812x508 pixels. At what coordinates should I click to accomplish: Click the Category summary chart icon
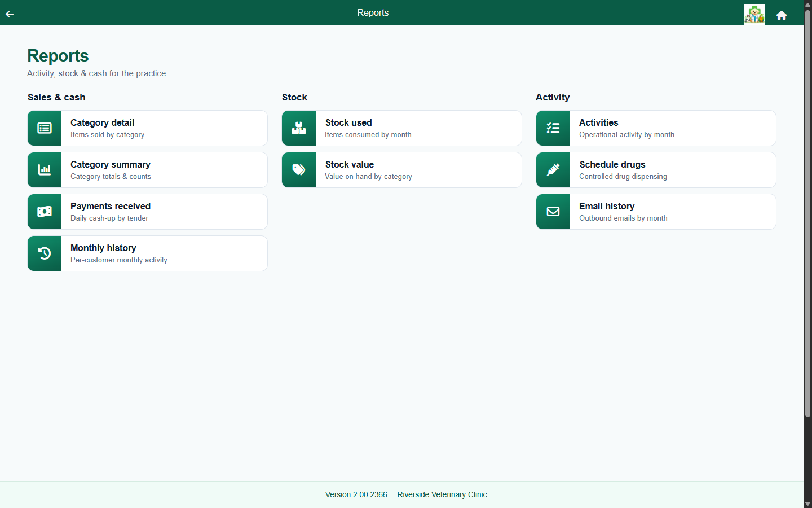(45, 170)
